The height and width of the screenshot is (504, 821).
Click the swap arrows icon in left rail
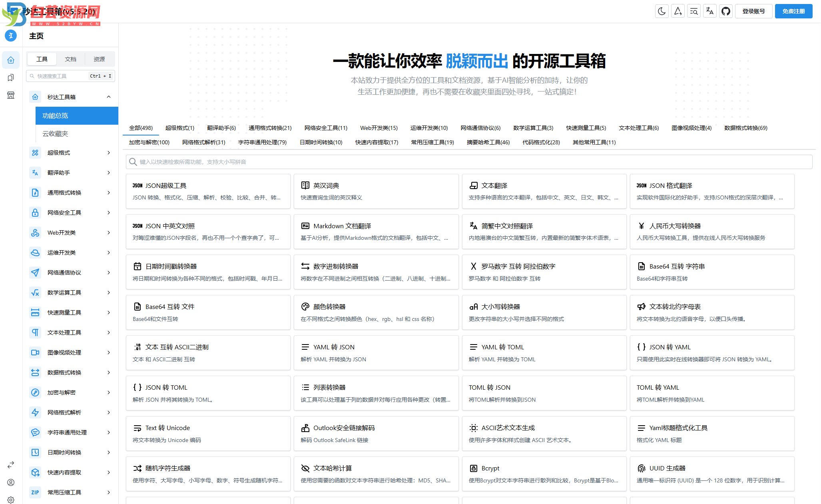tap(11, 465)
